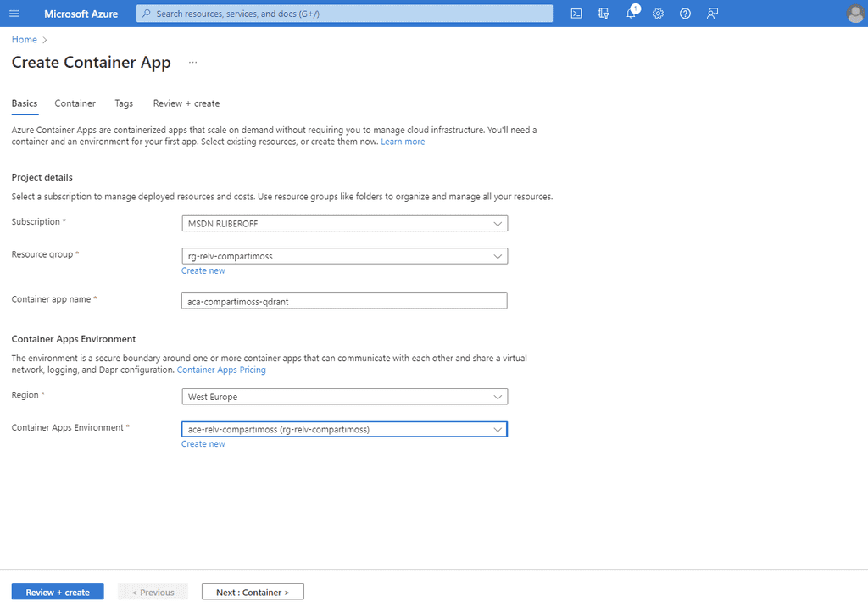Screen dimensions: 868x607
Task: Open the user account avatar
Action: point(855,14)
